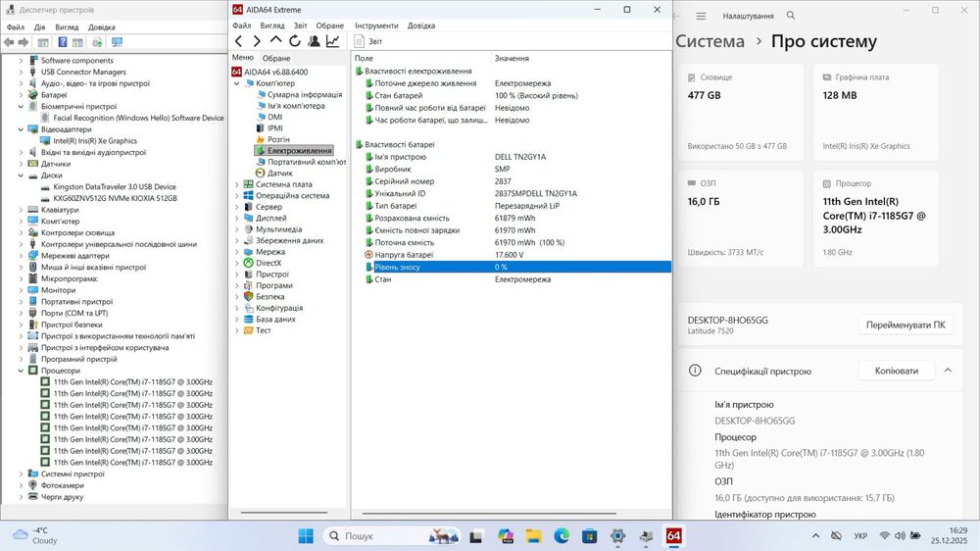Click Поле column header in AIDA64
The image size is (980, 551).
[364, 58]
